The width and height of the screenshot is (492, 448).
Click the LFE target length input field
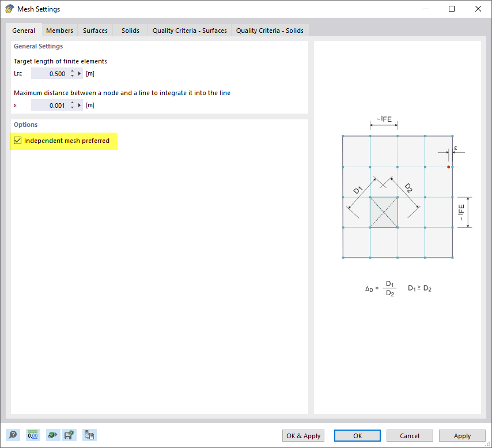coord(50,73)
